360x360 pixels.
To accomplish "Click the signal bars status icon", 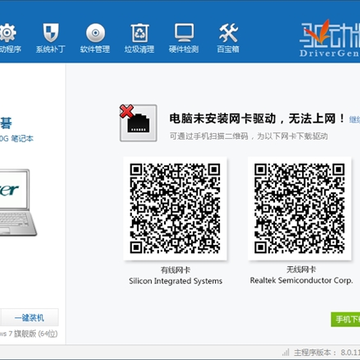I will click(x=286, y=352).
